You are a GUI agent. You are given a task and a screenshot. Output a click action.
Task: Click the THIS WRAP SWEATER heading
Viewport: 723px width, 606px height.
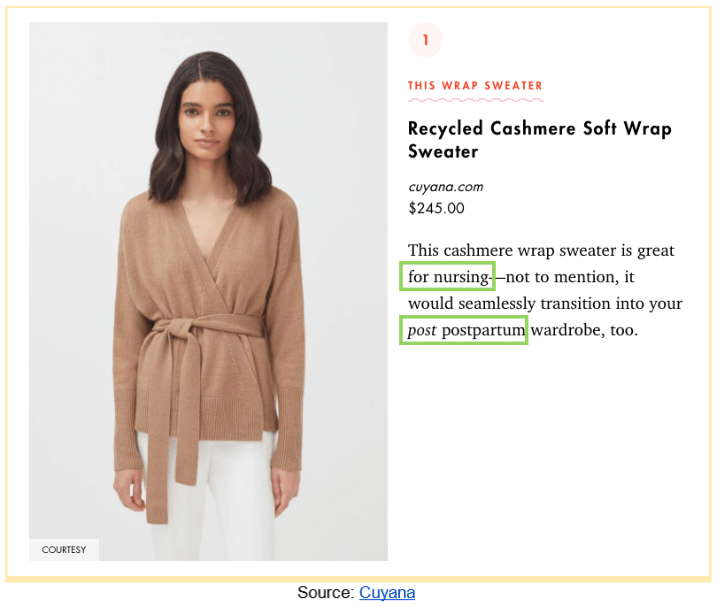pyautogui.click(x=475, y=86)
